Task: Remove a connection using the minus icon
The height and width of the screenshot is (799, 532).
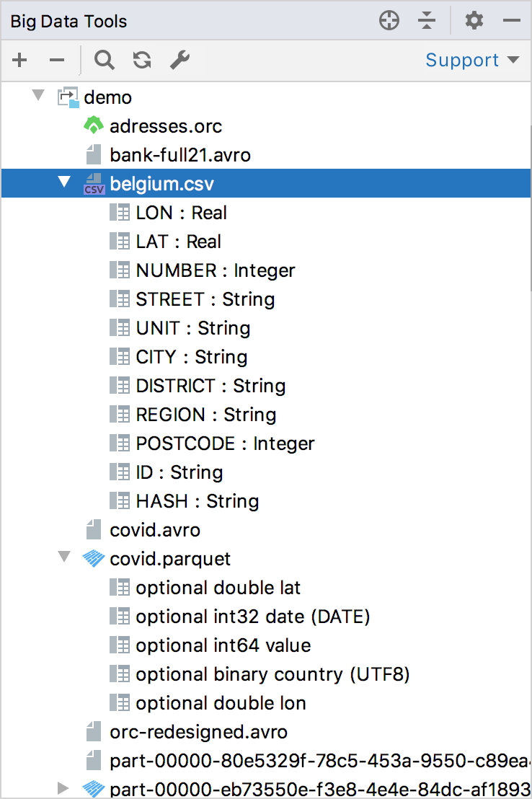Action: [57, 60]
